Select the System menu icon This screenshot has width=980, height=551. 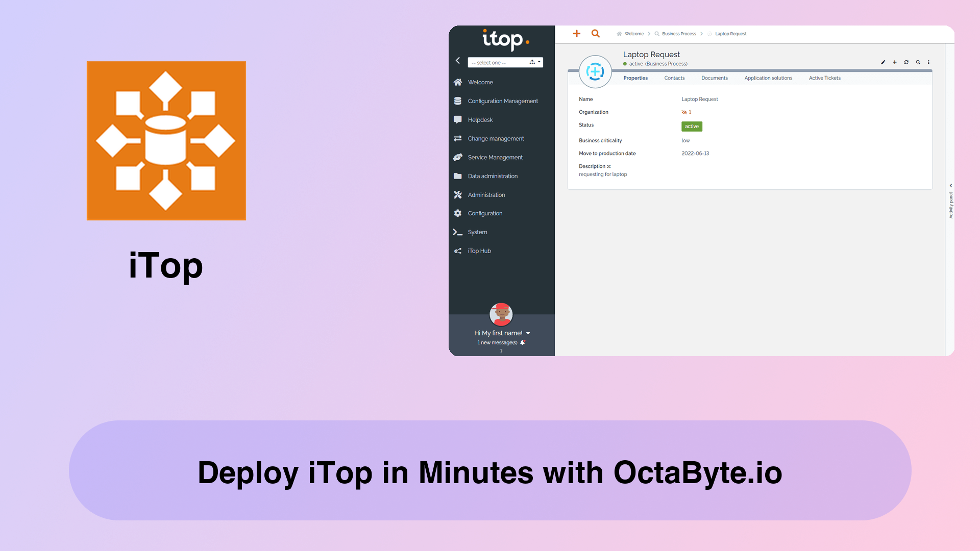tap(458, 232)
